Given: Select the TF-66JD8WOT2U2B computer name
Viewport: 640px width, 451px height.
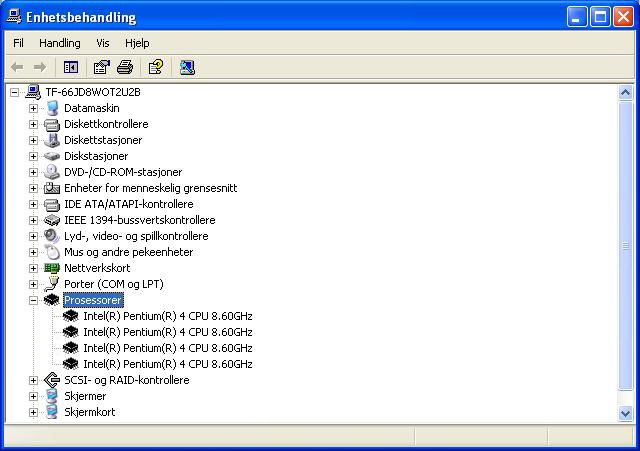Looking at the screenshot, I should click(x=93, y=92).
